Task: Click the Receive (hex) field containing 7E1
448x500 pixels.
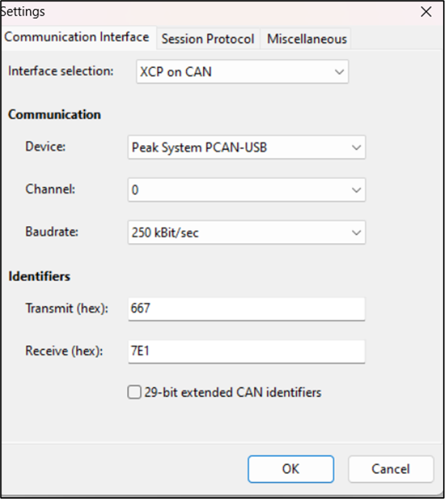Action: pyautogui.click(x=246, y=351)
